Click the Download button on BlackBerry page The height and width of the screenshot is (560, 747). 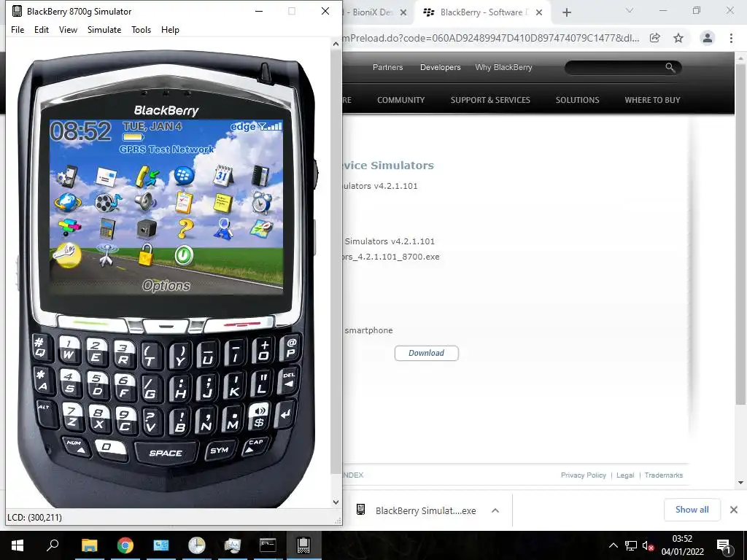(426, 353)
